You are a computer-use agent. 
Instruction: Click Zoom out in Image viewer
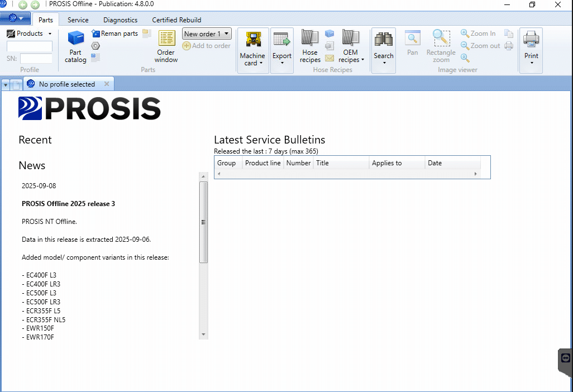[480, 45]
